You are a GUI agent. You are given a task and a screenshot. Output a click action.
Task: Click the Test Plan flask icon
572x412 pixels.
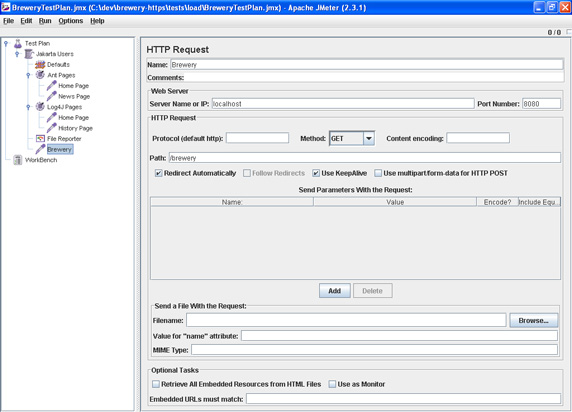tap(18, 44)
